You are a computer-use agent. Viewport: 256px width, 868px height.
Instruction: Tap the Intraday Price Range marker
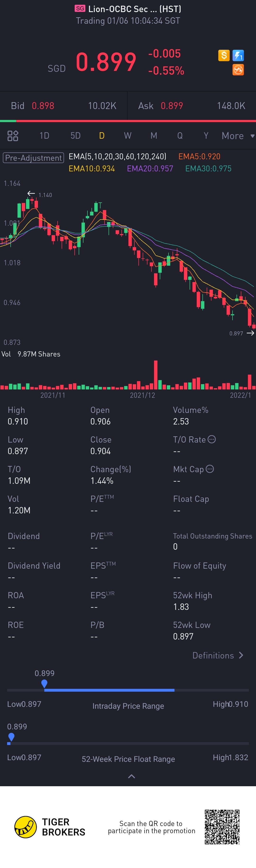(x=44, y=683)
